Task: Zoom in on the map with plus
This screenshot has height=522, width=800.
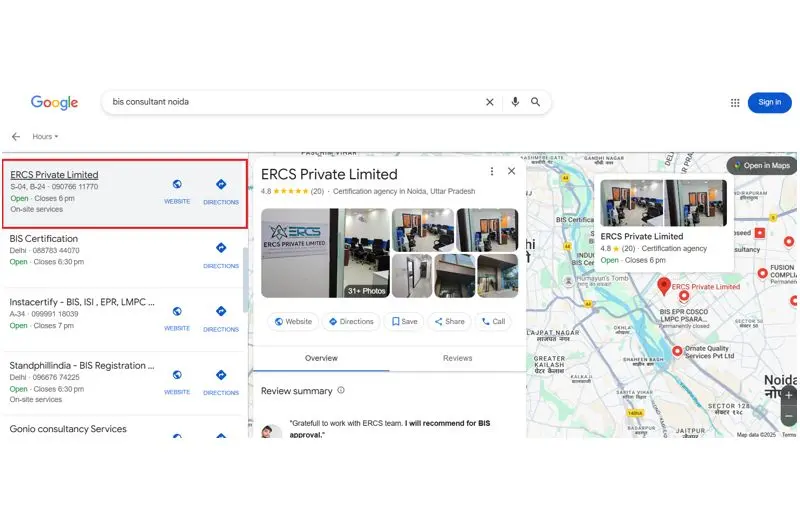Action: click(789, 395)
